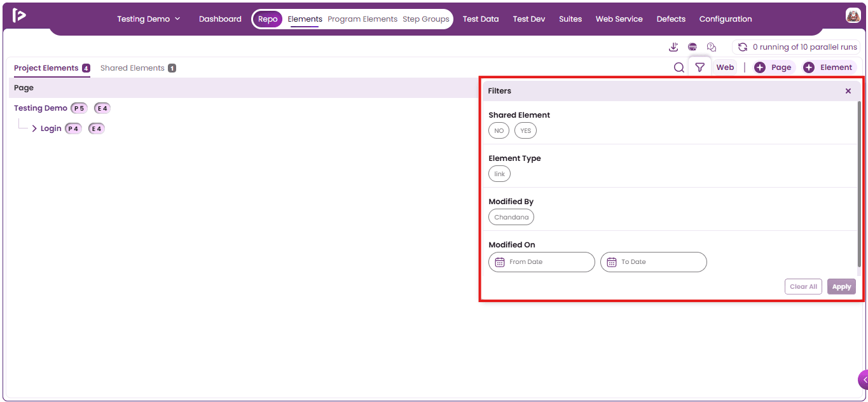Click the Elements tab in the Repo group

(x=305, y=19)
